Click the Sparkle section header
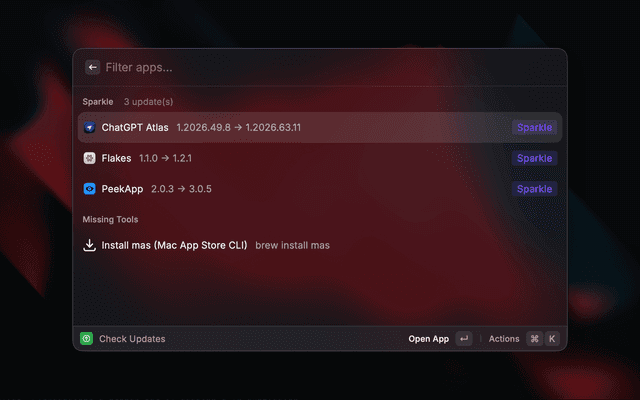This screenshot has width=640, height=400. [98, 102]
